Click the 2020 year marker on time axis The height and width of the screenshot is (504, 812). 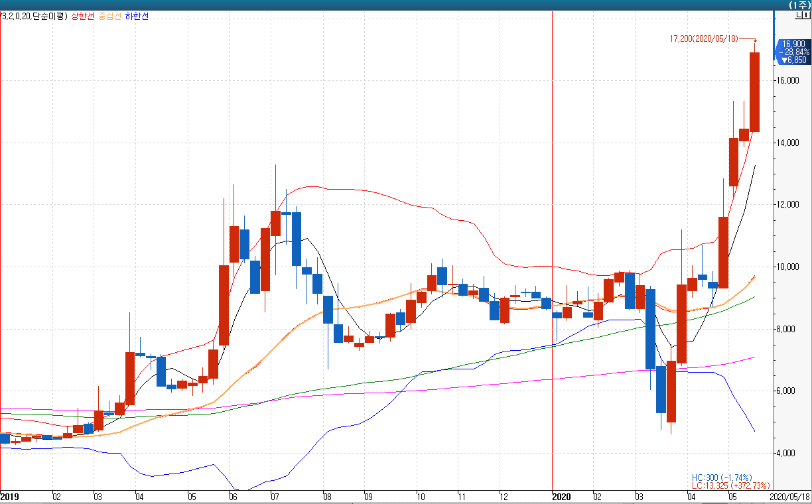tap(561, 496)
